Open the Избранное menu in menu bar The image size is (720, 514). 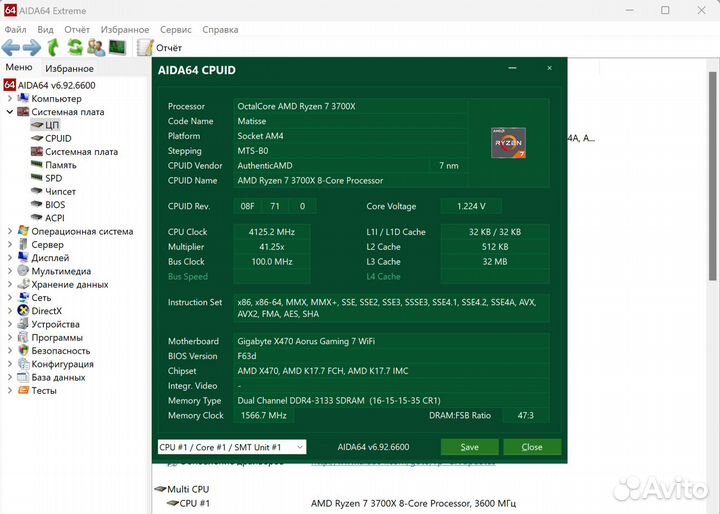125,29
